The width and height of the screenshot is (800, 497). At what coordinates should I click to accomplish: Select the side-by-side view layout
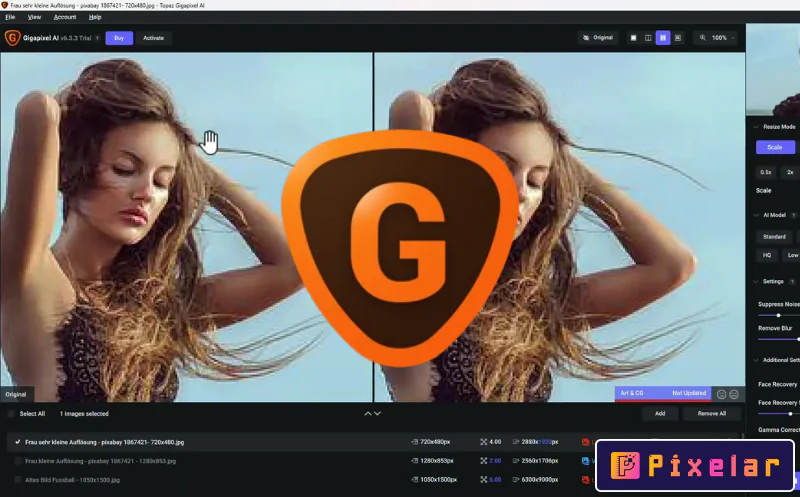(x=663, y=38)
